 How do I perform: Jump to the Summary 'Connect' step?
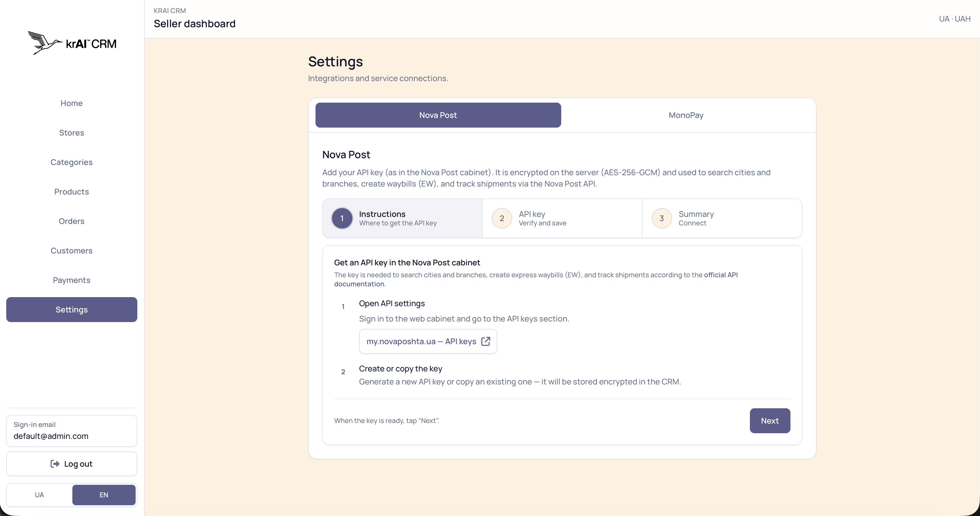pos(722,218)
